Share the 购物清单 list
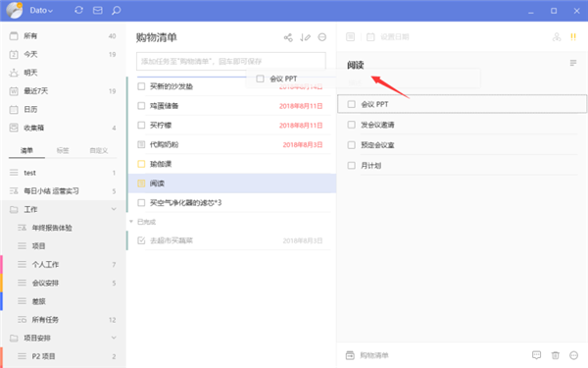 click(288, 37)
